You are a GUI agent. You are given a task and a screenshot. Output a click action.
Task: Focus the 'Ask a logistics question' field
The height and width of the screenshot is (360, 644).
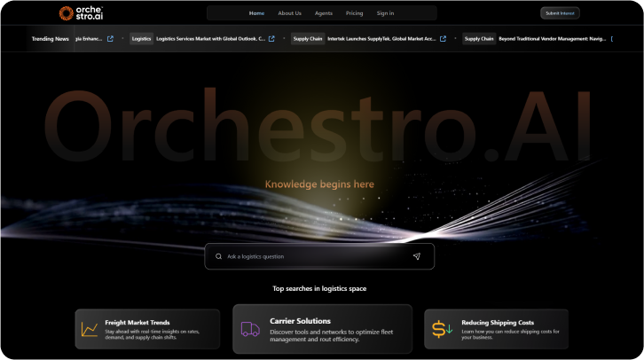tap(319, 256)
